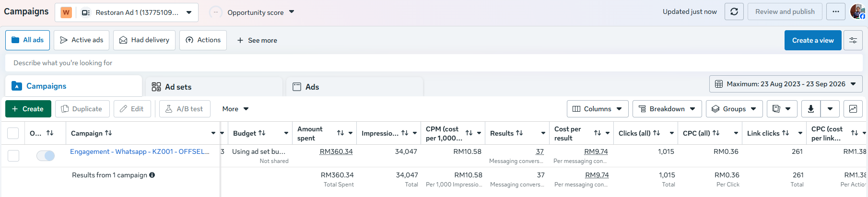Open the Restoran Ad 1 account dropdown
This screenshot has width=868, height=197.
coord(127,12)
